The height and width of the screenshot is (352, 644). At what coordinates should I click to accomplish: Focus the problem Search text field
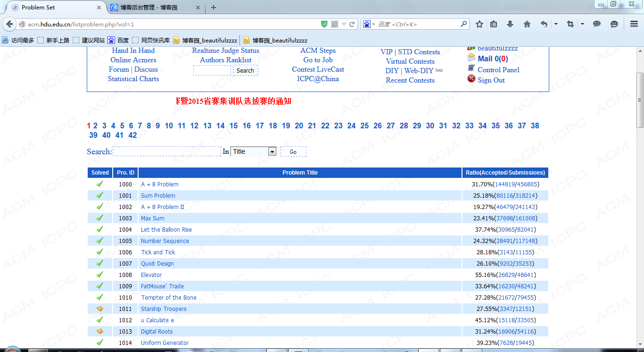167,151
